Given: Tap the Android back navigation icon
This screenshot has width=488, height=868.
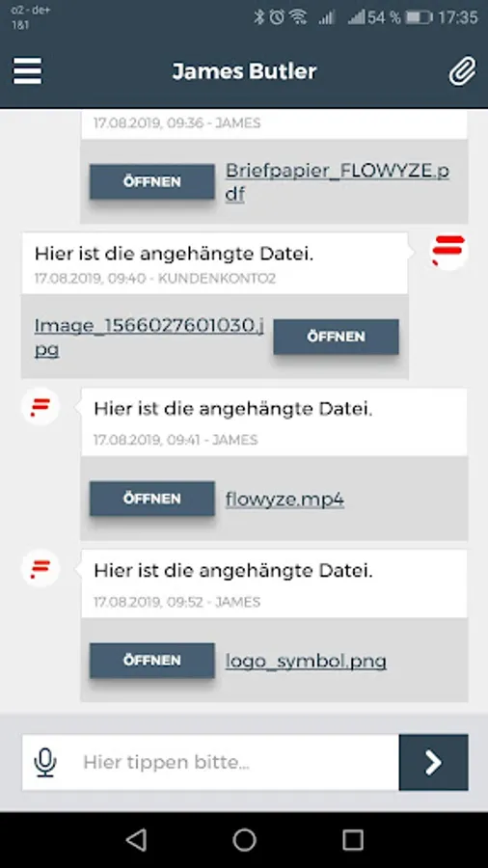Looking at the screenshot, I should point(136,840).
